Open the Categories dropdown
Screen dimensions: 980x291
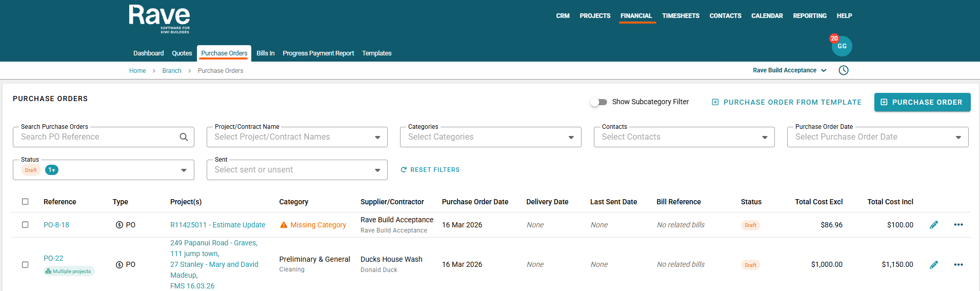(571, 138)
